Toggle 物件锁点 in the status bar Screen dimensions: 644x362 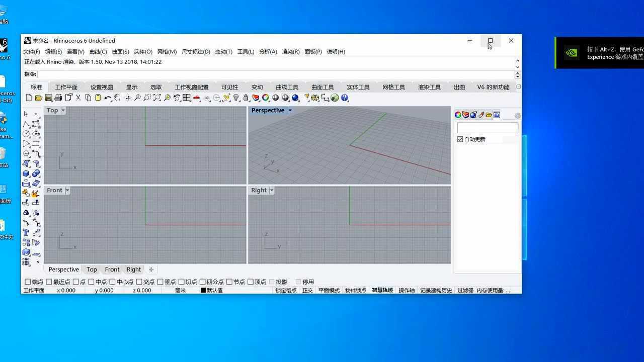pos(356,291)
